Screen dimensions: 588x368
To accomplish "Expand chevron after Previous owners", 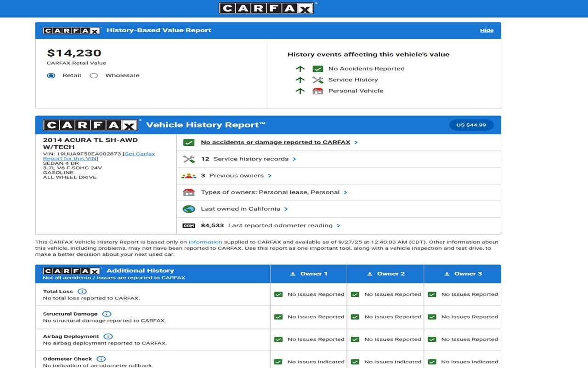I will (x=270, y=176).
